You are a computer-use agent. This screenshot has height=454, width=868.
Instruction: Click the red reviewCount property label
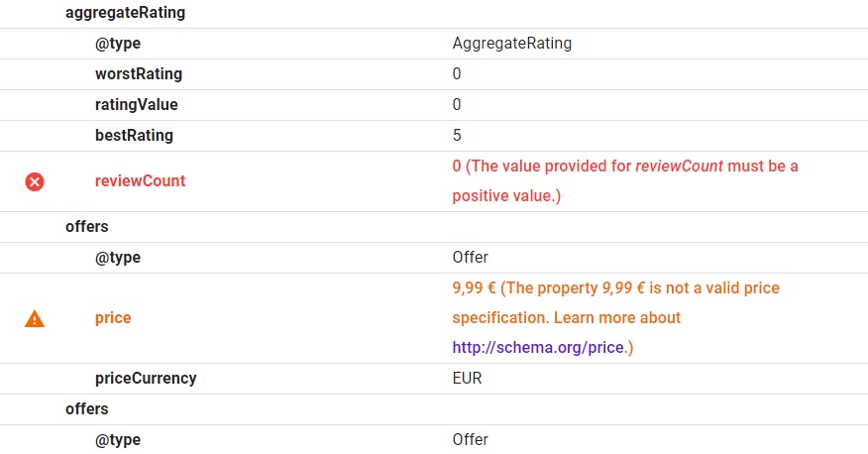click(140, 181)
